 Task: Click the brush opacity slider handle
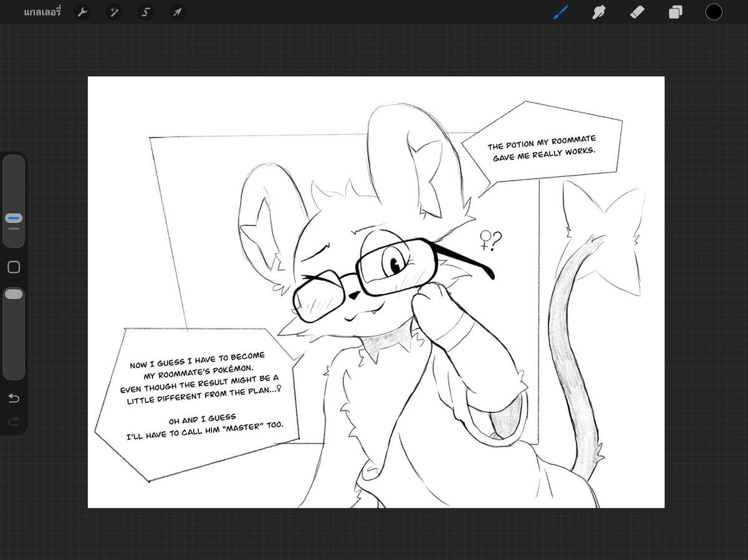pos(14,294)
